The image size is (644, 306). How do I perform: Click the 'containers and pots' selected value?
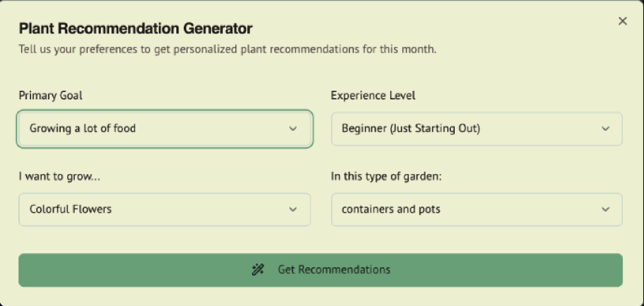(x=391, y=209)
